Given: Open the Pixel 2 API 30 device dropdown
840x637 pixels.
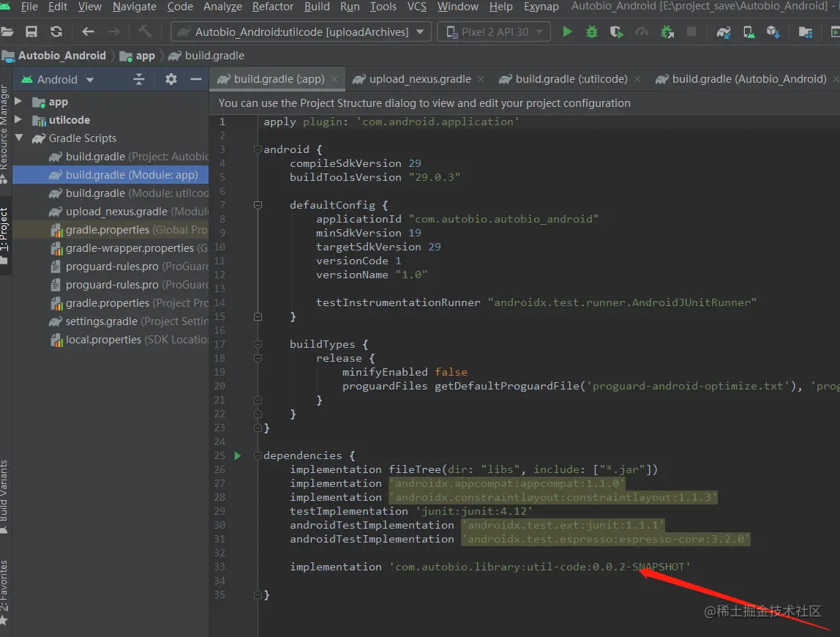Looking at the screenshot, I should click(x=494, y=32).
